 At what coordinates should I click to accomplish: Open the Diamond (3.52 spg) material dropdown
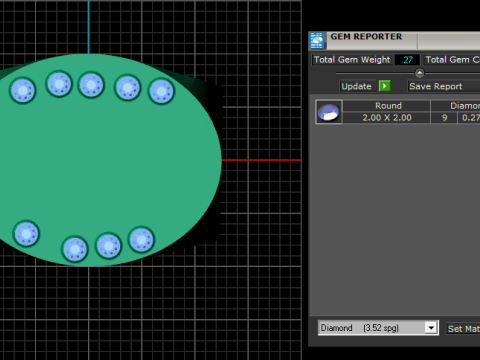pos(431,328)
